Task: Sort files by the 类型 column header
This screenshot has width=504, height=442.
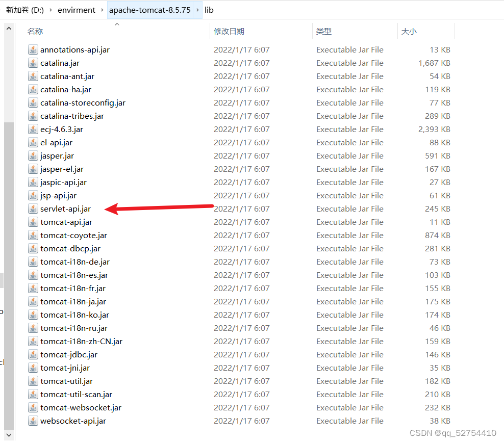Action: click(324, 32)
